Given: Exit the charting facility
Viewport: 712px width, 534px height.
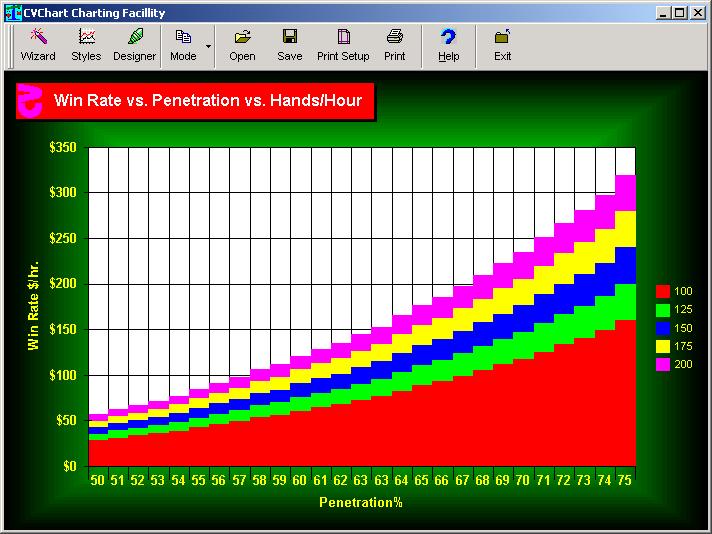Looking at the screenshot, I should 502,45.
